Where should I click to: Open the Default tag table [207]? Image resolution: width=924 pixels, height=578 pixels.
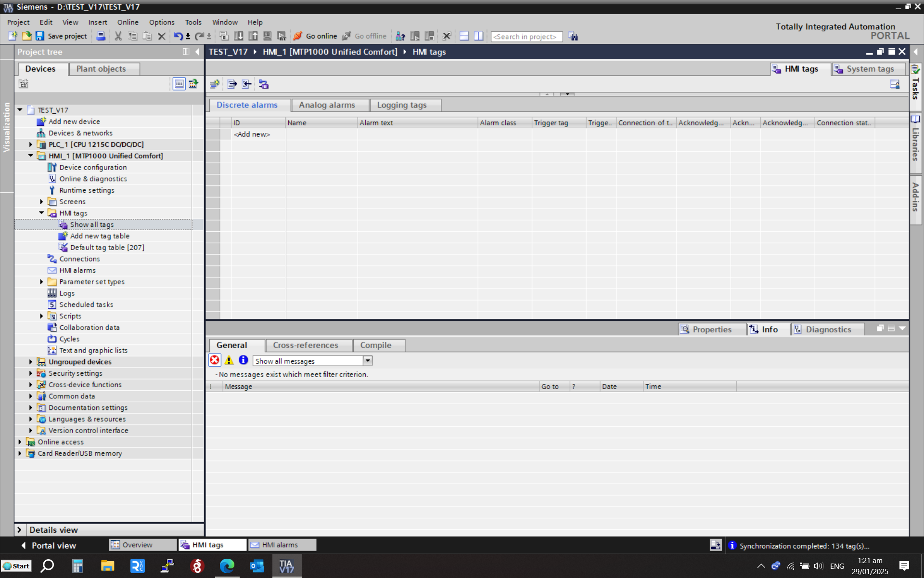point(107,248)
